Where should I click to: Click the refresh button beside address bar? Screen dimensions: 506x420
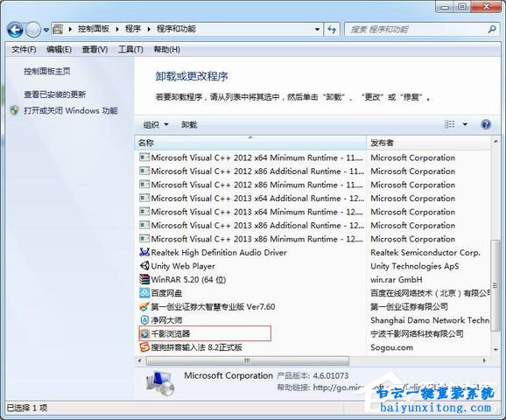pos(332,30)
